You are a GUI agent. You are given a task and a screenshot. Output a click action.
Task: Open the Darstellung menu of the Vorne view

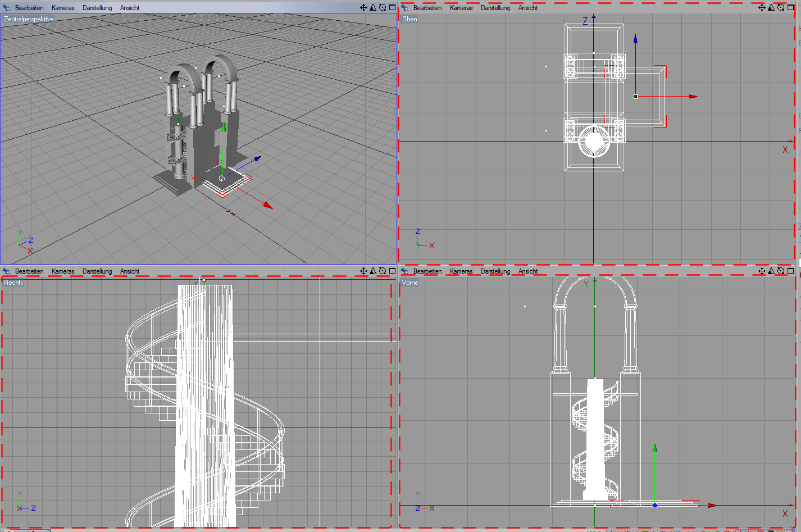(x=495, y=271)
